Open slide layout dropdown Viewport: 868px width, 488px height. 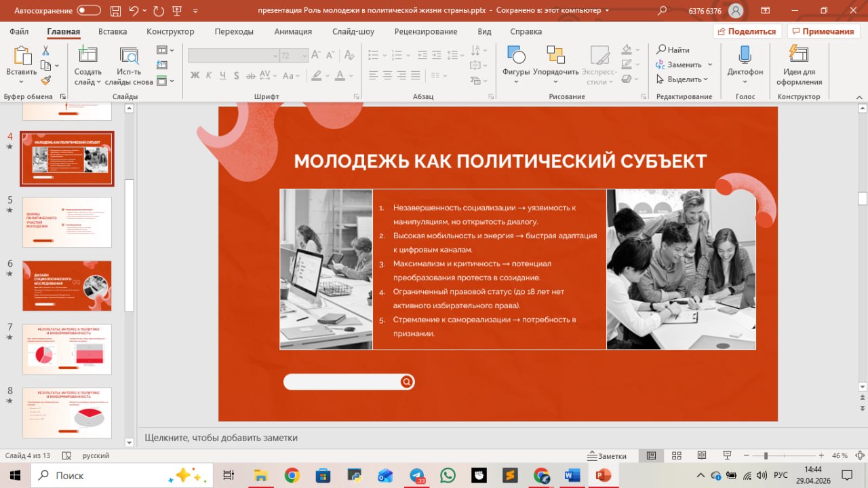165,50
